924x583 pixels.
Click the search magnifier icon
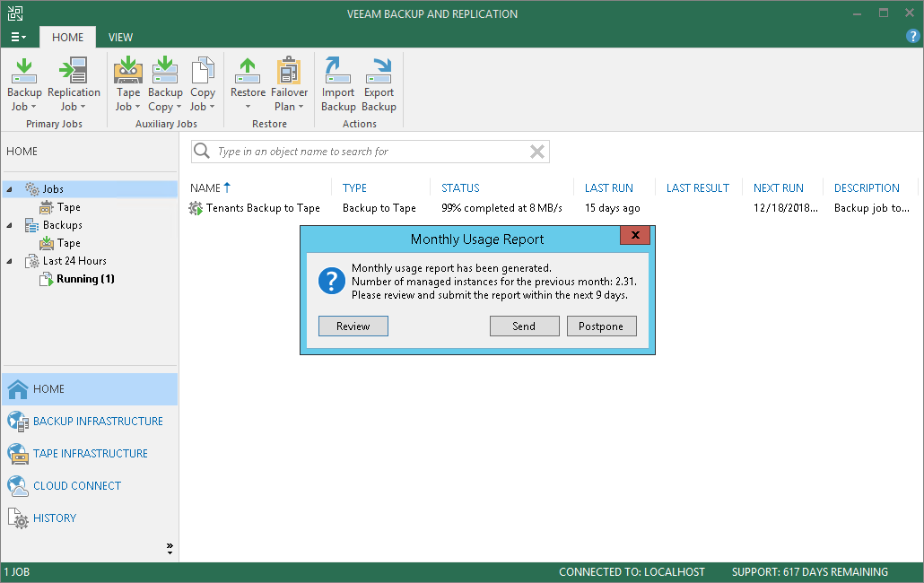click(x=202, y=152)
